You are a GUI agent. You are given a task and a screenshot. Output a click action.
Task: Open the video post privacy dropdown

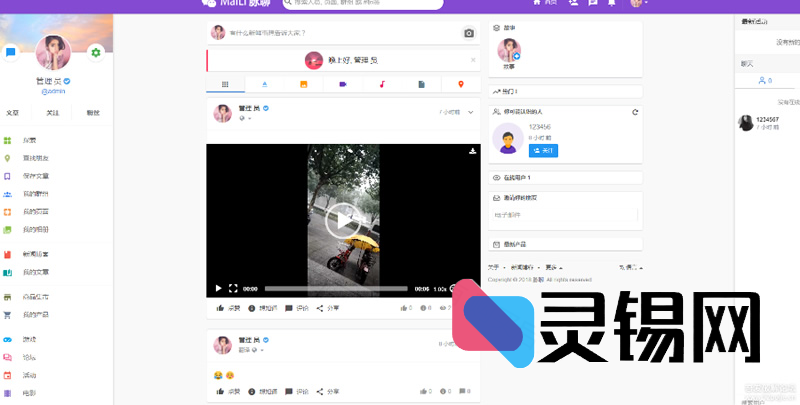click(245, 119)
